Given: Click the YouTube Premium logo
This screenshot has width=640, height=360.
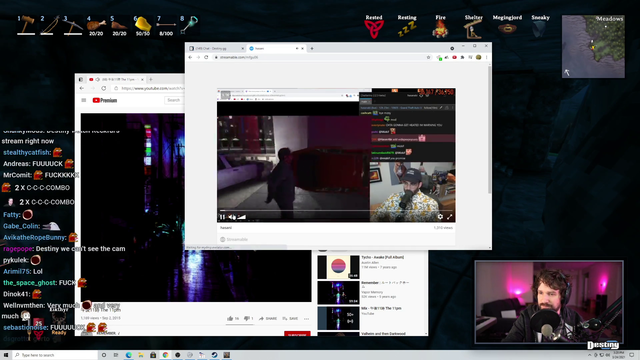Looking at the screenshot, I should click(105, 100).
